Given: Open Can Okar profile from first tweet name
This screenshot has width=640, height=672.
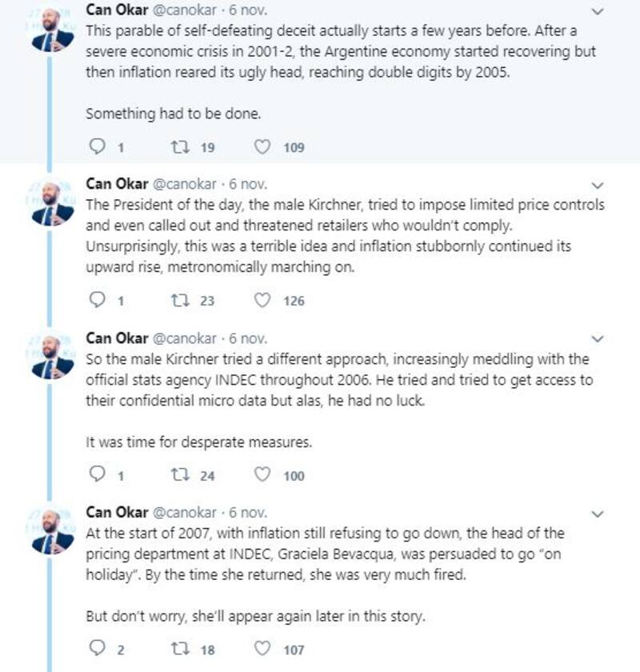Looking at the screenshot, I should [116, 11].
